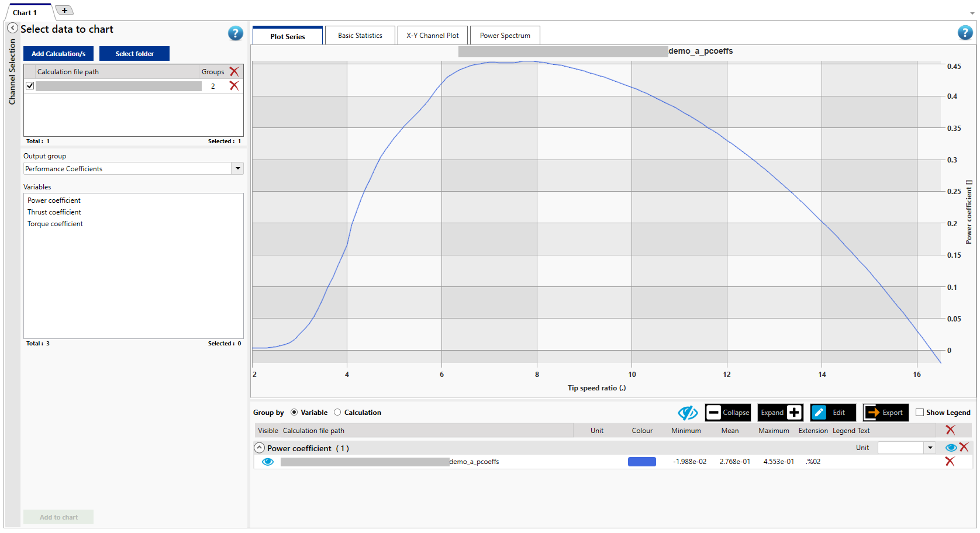Uncheck the calculation file checkbox
The width and height of the screenshot is (980, 533).
[x=30, y=86]
